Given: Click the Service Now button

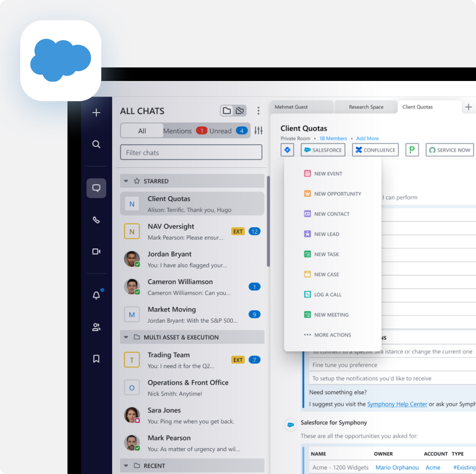Looking at the screenshot, I should click(449, 150).
